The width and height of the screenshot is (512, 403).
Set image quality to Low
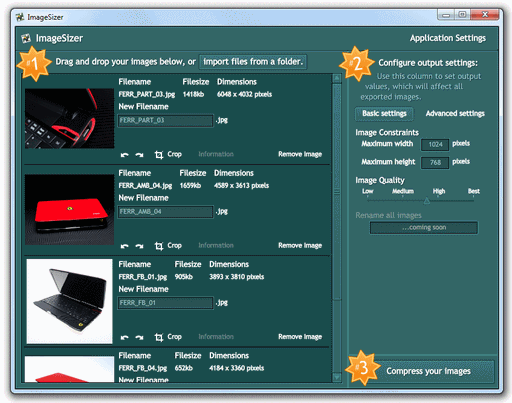point(368,191)
